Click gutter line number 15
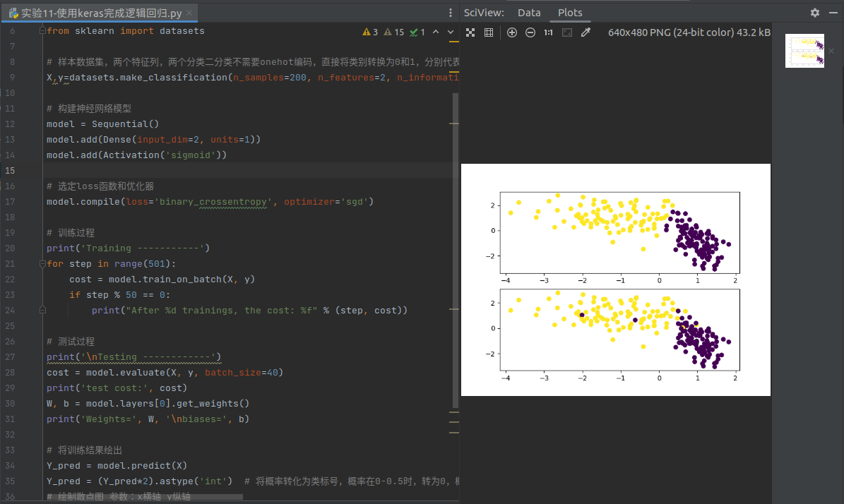Viewport: 844px width, 504px height. (10, 171)
